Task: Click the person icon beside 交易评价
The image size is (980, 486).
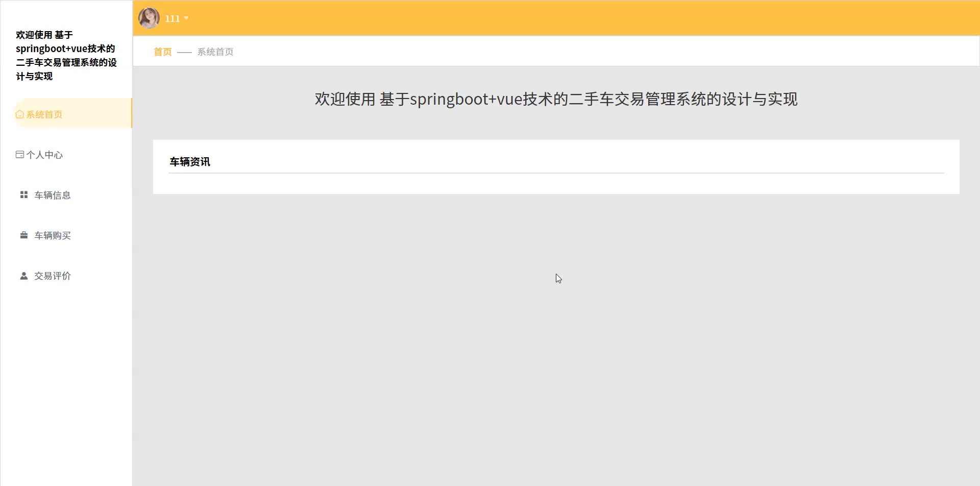Action: click(x=24, y=276)
